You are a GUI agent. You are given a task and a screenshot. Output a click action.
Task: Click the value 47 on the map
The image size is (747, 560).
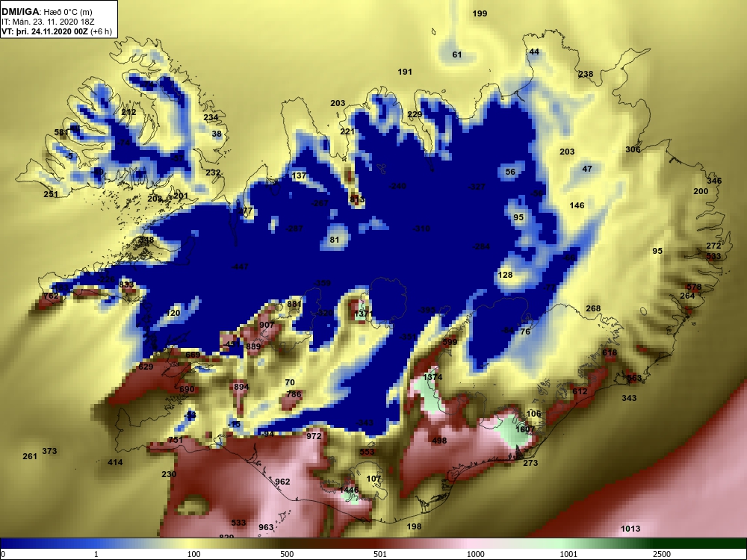[x=587, y=169]
